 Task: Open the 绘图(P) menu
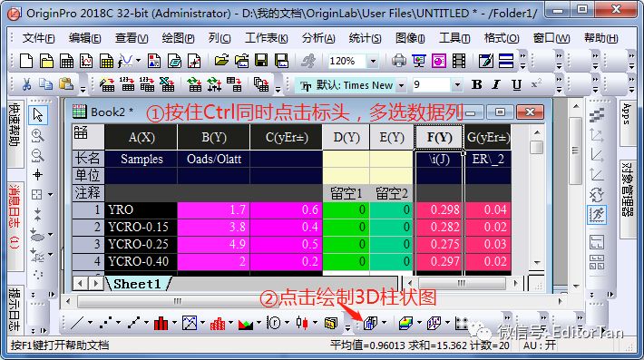pyautogui.click(x=178, y=38)
